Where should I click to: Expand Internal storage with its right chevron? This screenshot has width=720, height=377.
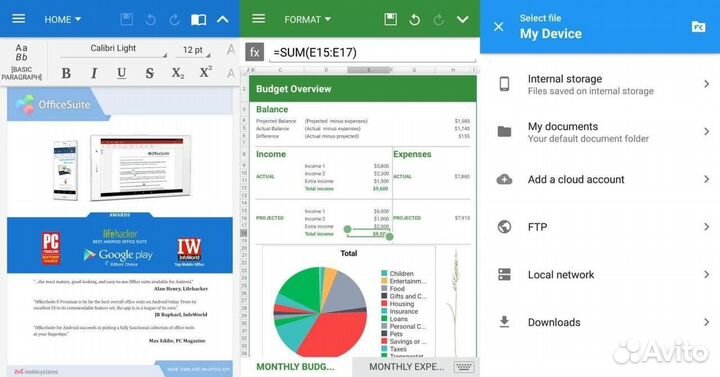click(706, 84)
